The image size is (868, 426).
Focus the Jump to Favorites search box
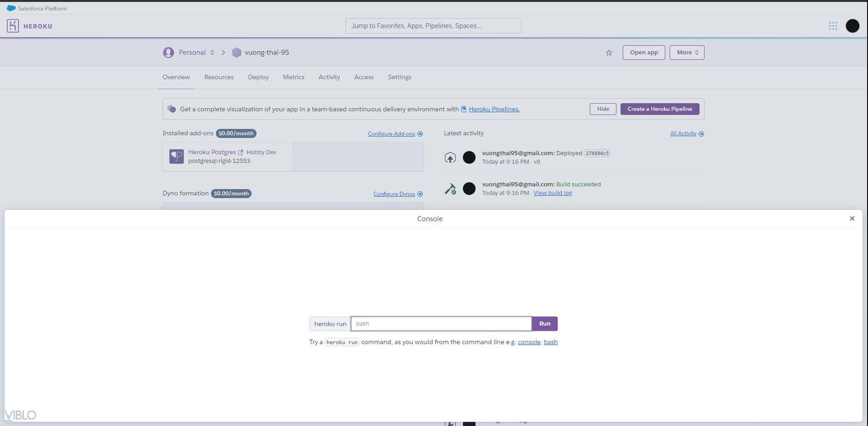(433, 26)
